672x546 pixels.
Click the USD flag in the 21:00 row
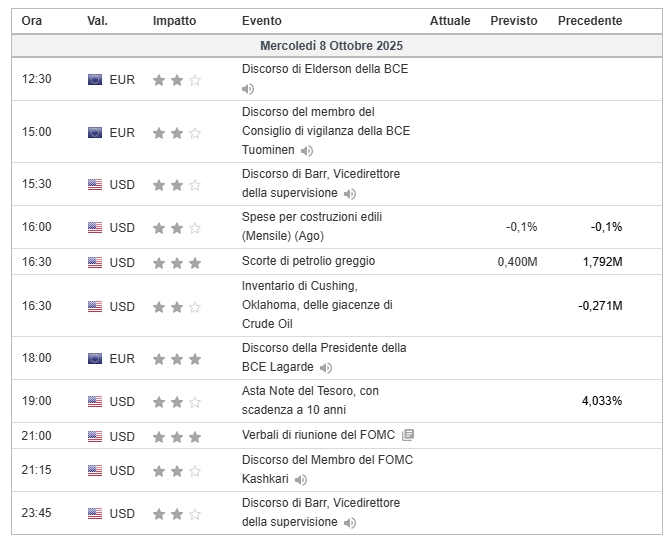pos(95,437)
